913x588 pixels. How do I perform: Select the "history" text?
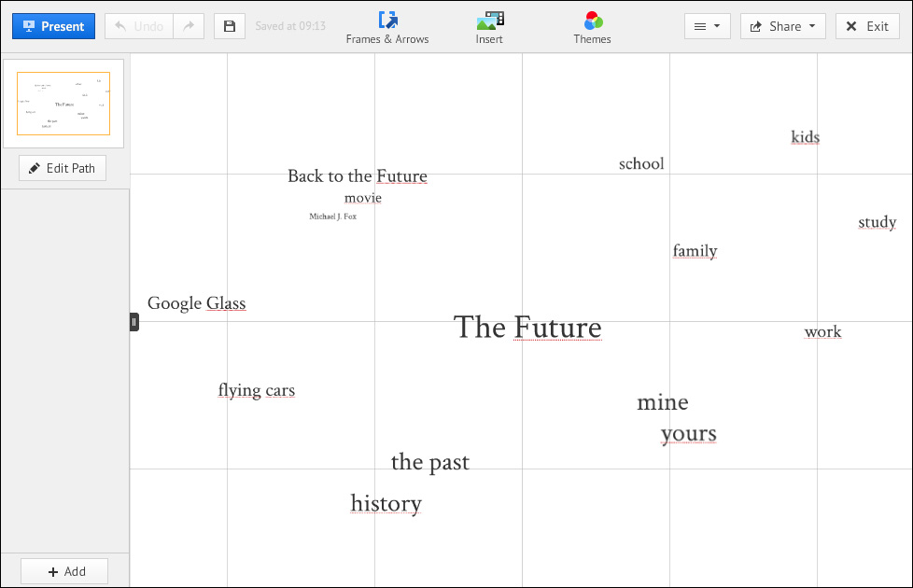pyautogui.click(x=386, y=504)
